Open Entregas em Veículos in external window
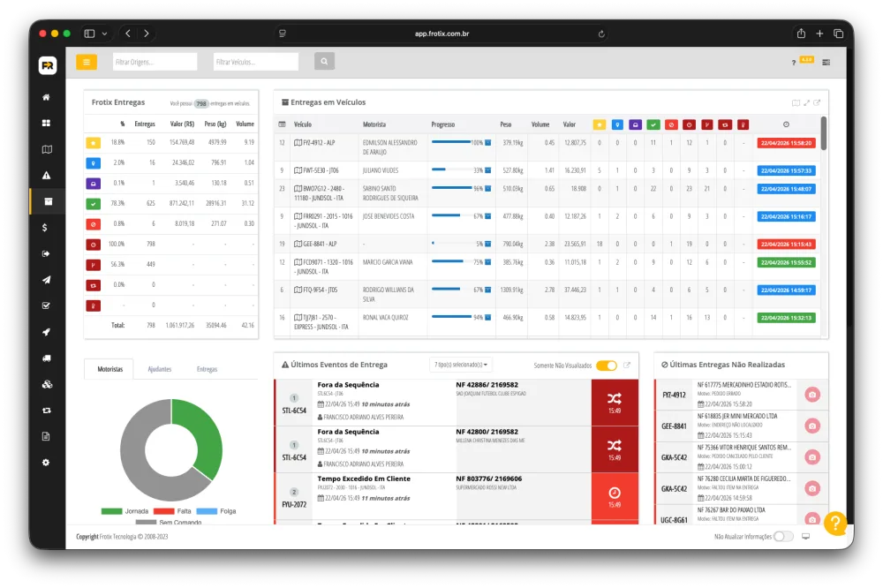 pyautogui.click(x=817, y=102)
